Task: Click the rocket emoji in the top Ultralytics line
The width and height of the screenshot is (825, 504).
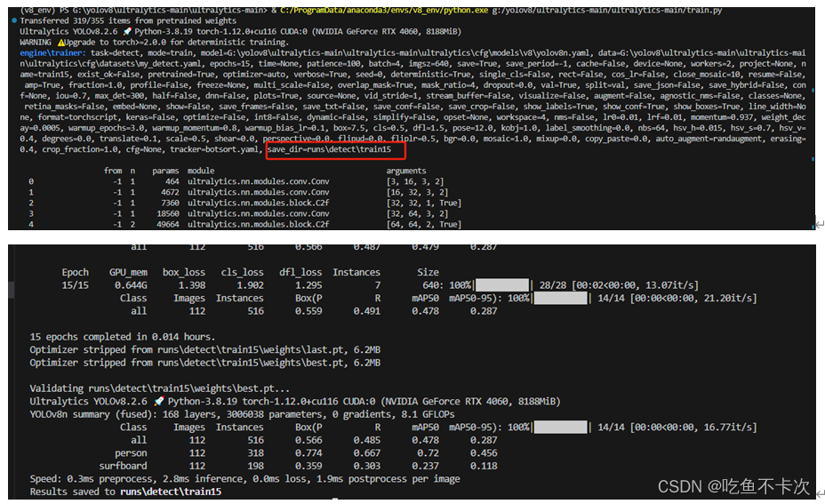Action: pyautogui.click(x=127, y=32)
